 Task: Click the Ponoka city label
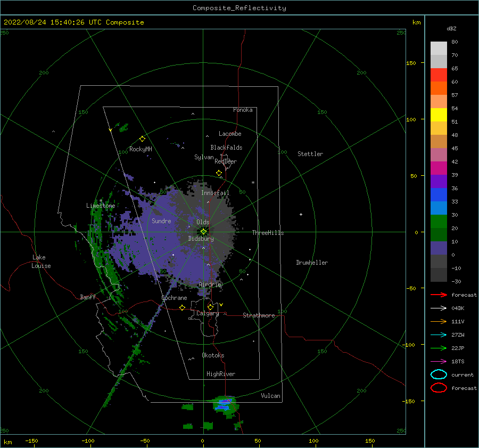click(243, 110)
